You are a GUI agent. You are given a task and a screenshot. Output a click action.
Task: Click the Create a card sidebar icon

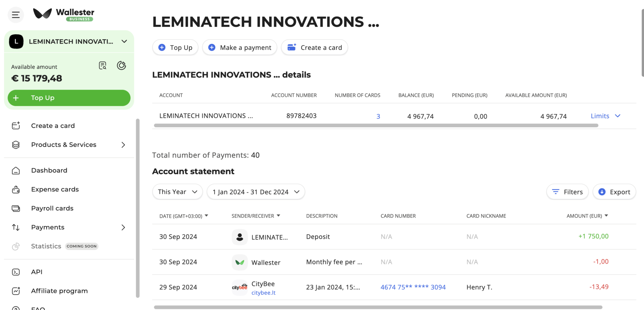(16, 126)
